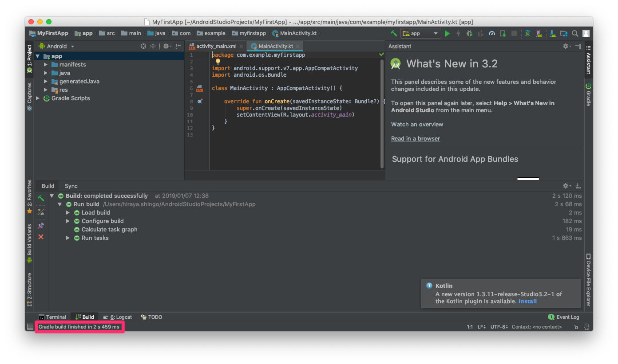Hide the Assistant panel arrow icon
Screen dimensions: 618x364
tap(578, 46)
